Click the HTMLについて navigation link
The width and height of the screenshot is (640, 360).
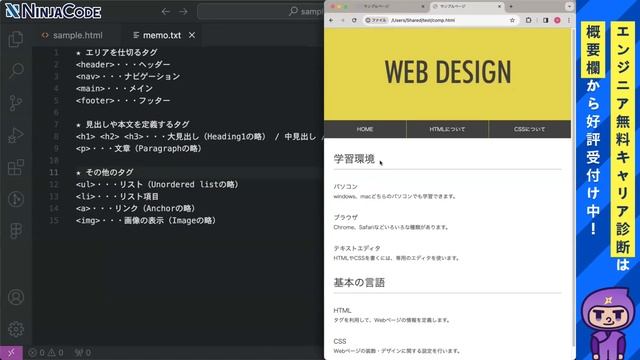(x=447, y=129)
